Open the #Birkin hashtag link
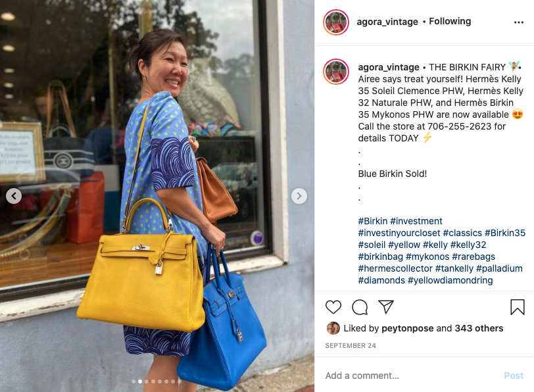Screen dimensions: 534x392 [x=373, y=221]
